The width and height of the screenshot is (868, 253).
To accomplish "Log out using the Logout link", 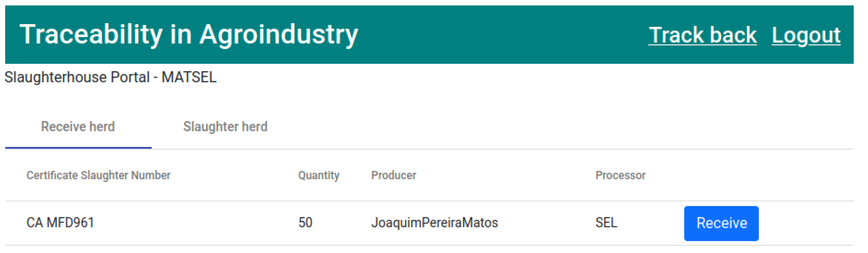I will [x=806, y=35].
